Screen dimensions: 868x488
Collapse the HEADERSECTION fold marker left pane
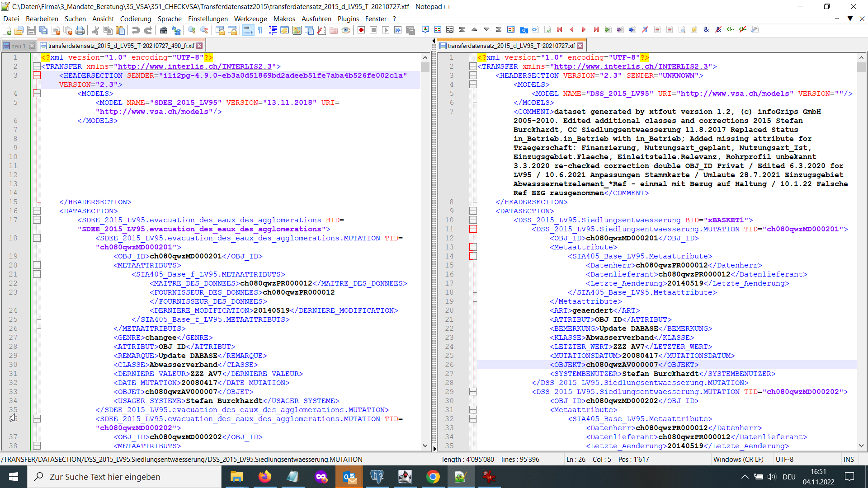37,75
